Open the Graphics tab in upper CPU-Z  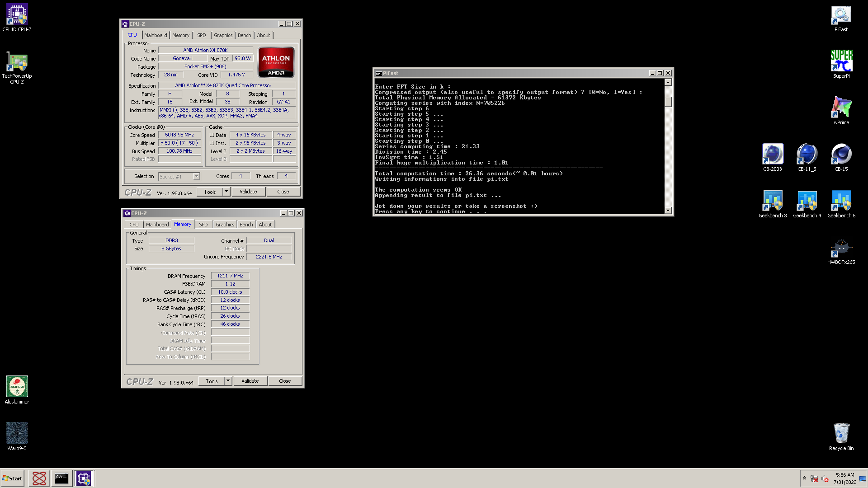coord(223,35)
